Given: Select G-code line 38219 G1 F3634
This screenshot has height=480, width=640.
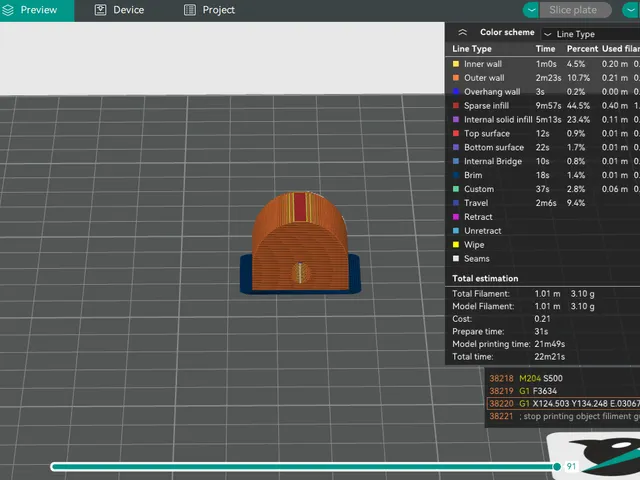Looking at the screenshot, I should tap(523, 391).
